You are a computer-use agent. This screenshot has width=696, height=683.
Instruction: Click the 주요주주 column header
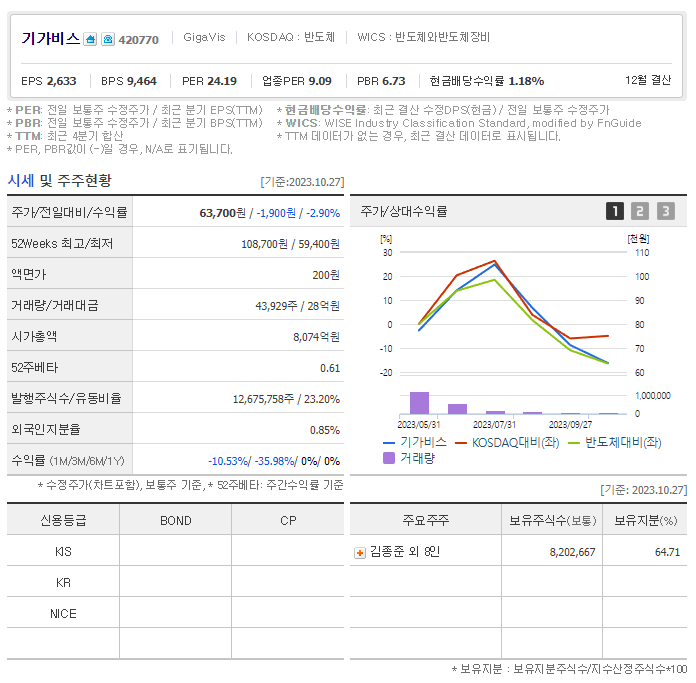(426, 520)
